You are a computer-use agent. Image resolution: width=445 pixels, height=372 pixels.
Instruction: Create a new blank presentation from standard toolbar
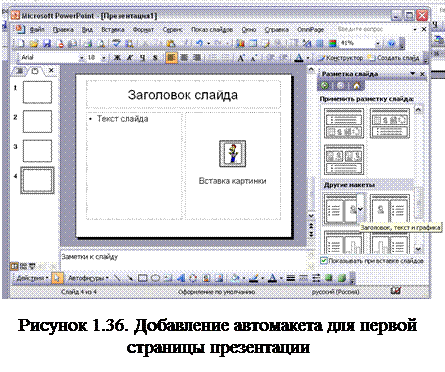pos(21,43)
